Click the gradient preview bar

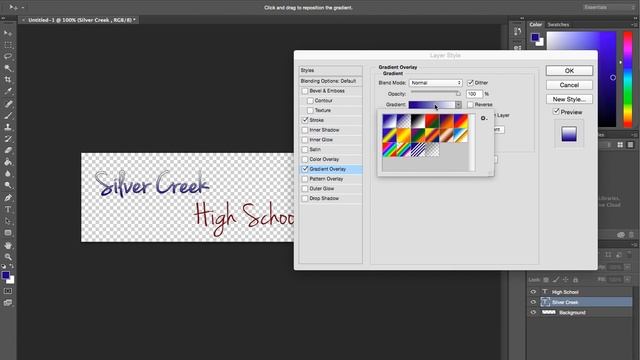(432, 105)
